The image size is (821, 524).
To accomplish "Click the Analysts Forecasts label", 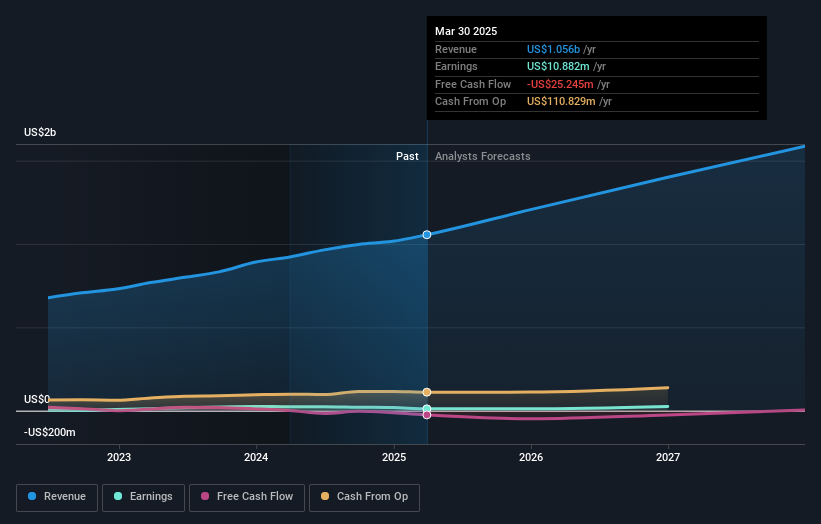I will point(483,157).
